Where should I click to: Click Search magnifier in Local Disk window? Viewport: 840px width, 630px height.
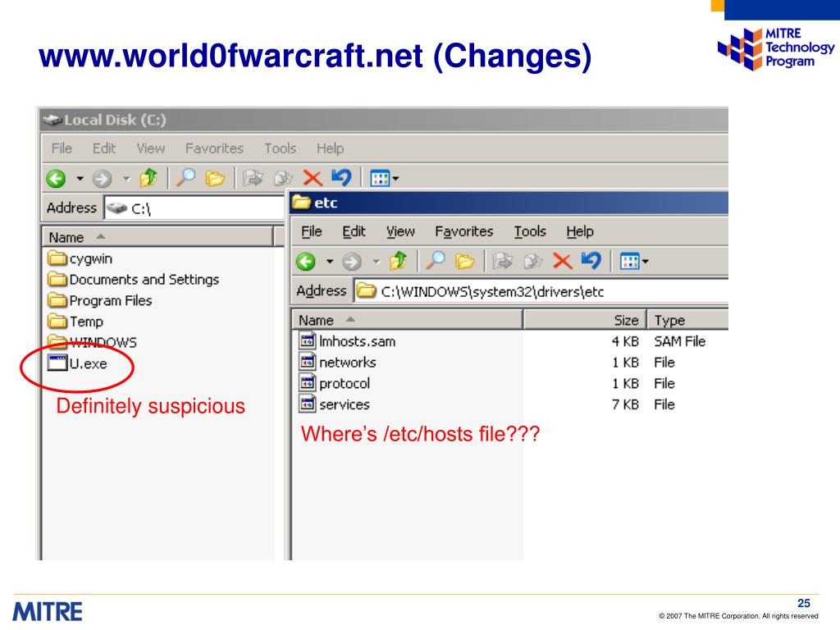point(185,177)
